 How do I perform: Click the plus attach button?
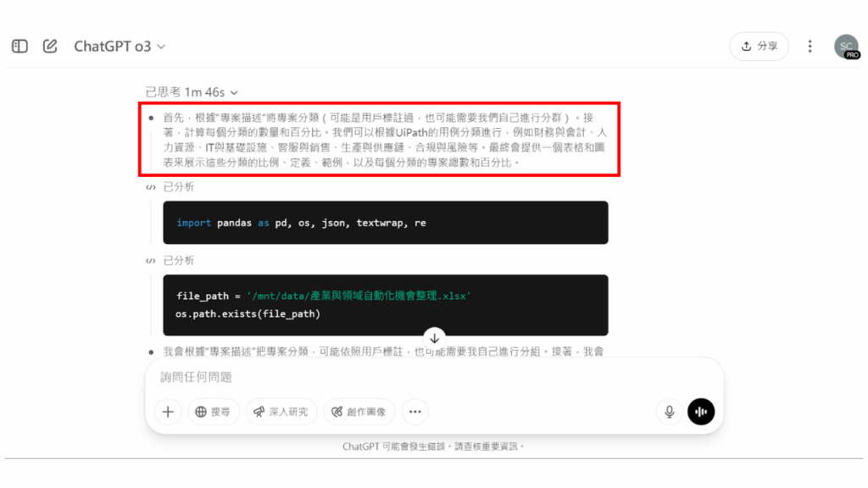[168, 412]
